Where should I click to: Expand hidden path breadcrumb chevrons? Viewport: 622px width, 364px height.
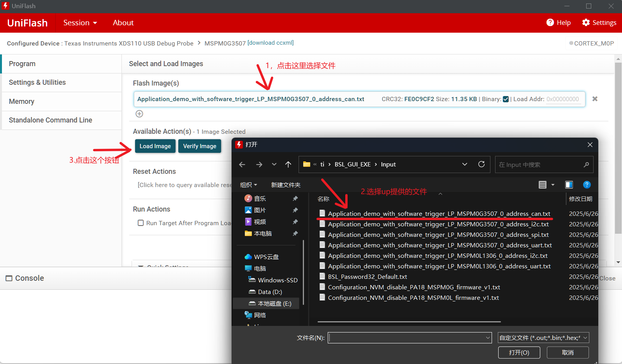pos(315,164)
